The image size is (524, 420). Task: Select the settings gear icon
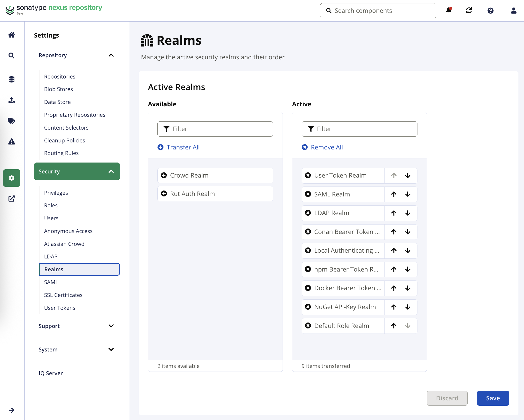pos(12,178)
